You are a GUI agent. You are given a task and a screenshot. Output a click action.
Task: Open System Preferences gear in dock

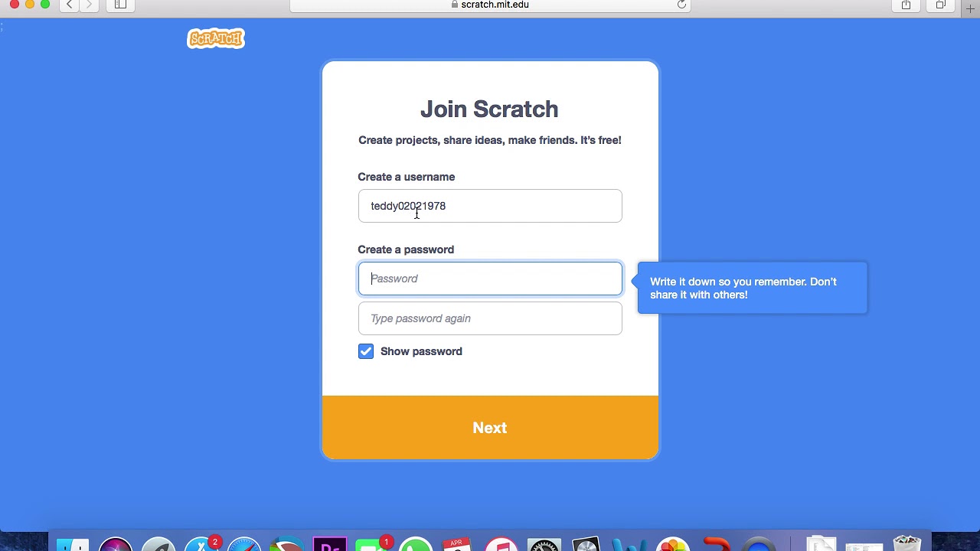coord(544,545)
